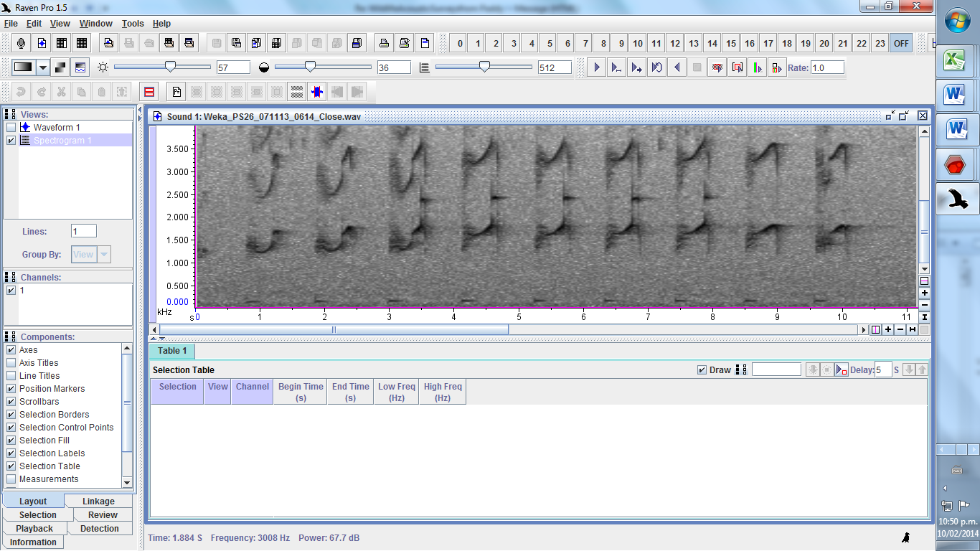Select hour button 23
980x551 pixels.
click(880, 43)
